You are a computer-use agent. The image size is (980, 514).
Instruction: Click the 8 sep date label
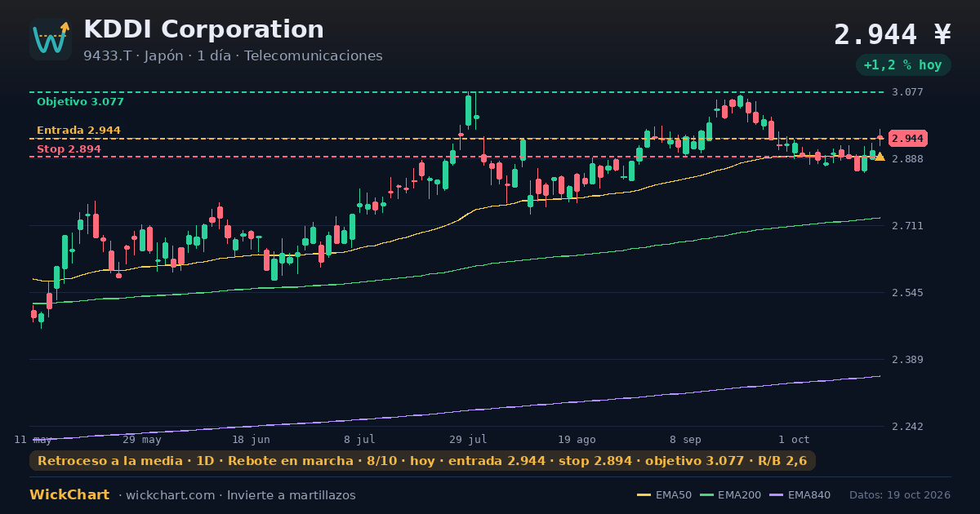(x=685, y=440)
